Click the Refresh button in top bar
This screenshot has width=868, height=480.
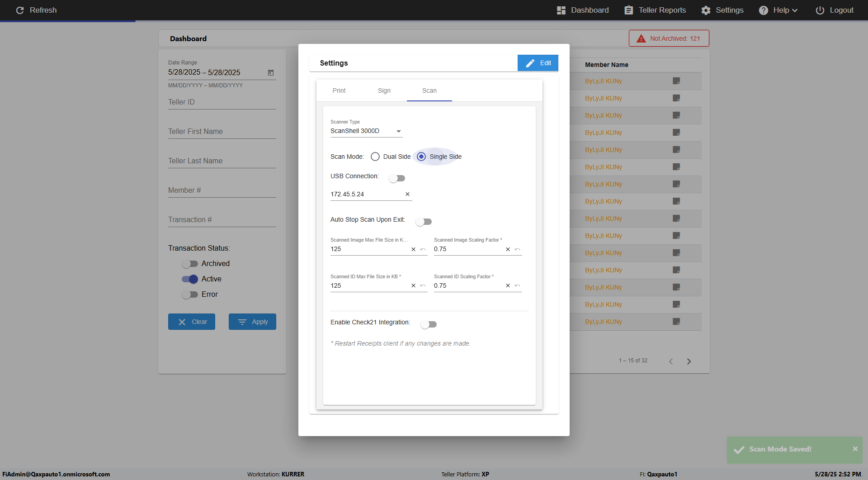[x=36, y=10]
